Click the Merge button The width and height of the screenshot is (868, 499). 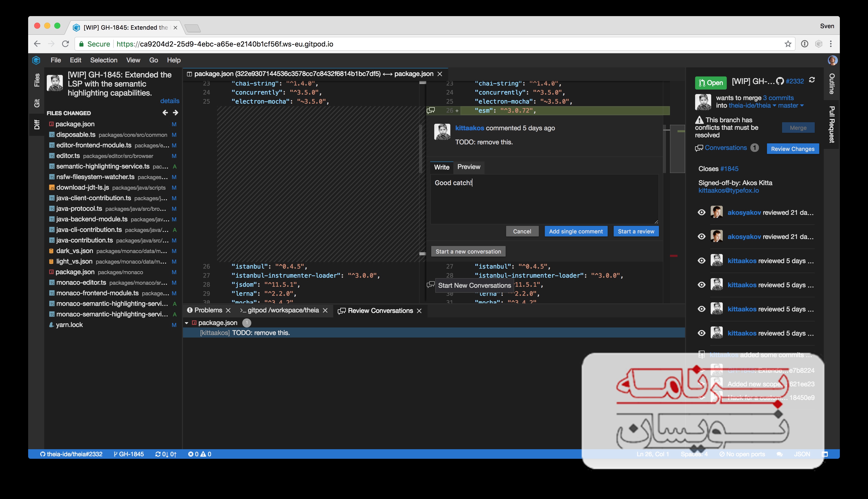798,128
